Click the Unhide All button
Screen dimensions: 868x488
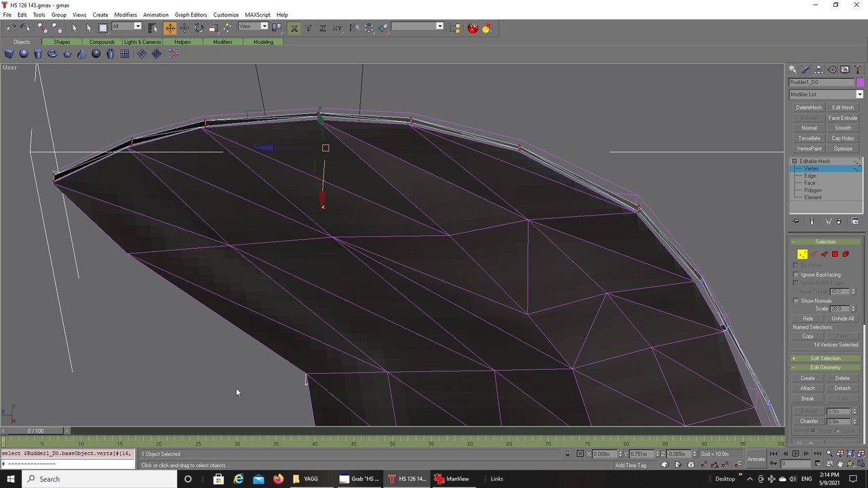tap(842, 319)
